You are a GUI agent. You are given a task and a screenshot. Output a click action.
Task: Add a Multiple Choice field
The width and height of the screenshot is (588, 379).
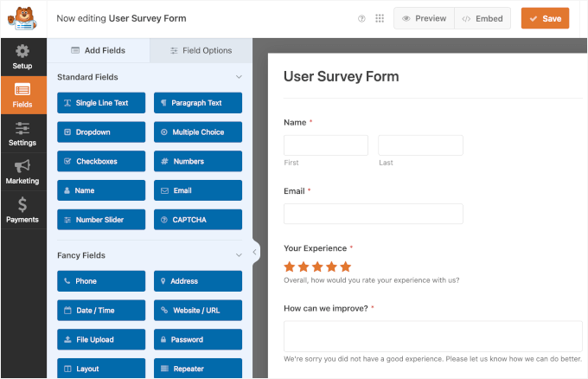point(198,132)
